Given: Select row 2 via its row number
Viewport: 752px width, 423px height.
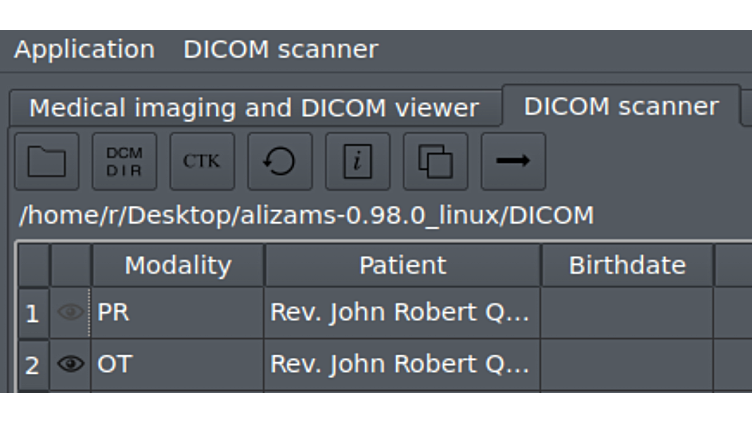Looking at the screenshot, I should (x=32, y=365).
